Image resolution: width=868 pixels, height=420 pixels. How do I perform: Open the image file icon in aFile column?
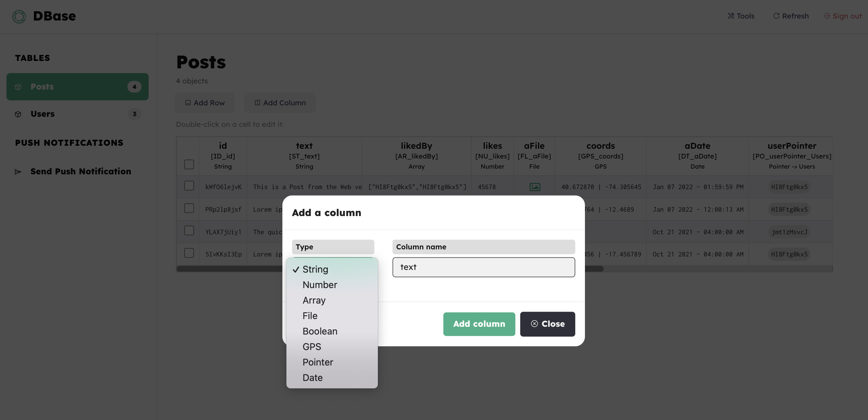tap(535, 187)
